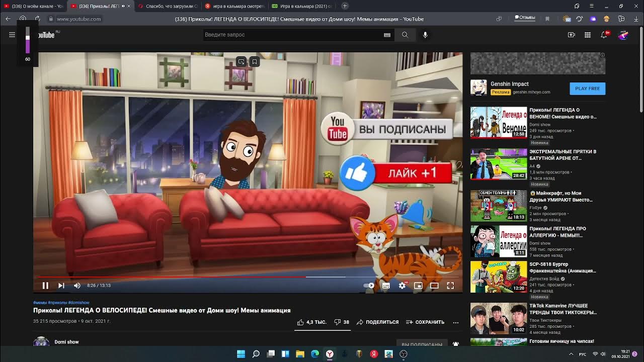Open the Windows Start menu
Screen dimensions: 644x362
[x=241, y=354]
